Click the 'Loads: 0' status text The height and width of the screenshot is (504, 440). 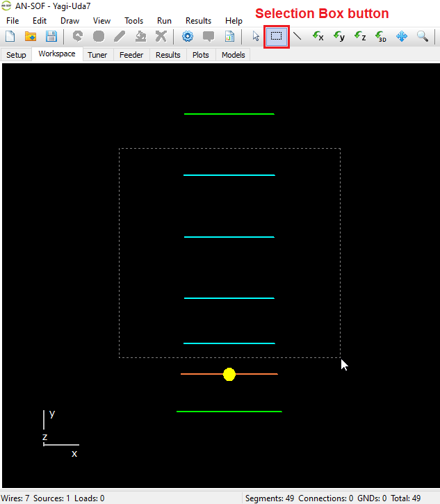pos(90,498)
